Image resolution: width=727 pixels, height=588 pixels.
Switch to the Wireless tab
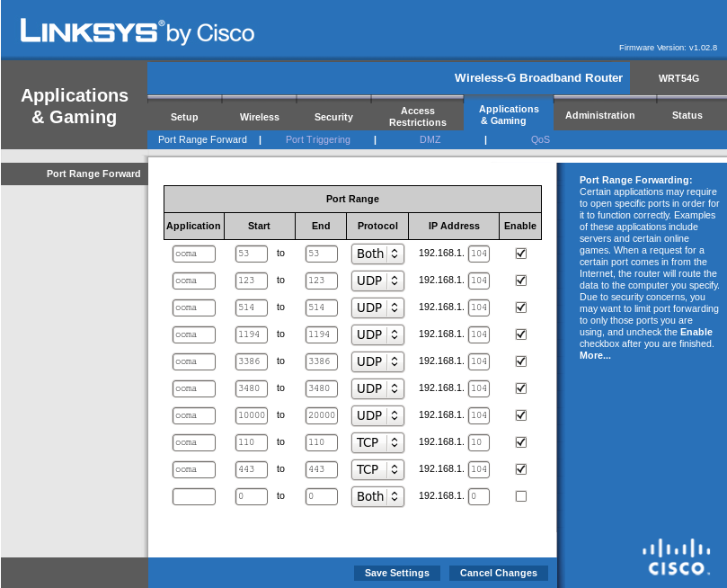[x=259, y=117]
